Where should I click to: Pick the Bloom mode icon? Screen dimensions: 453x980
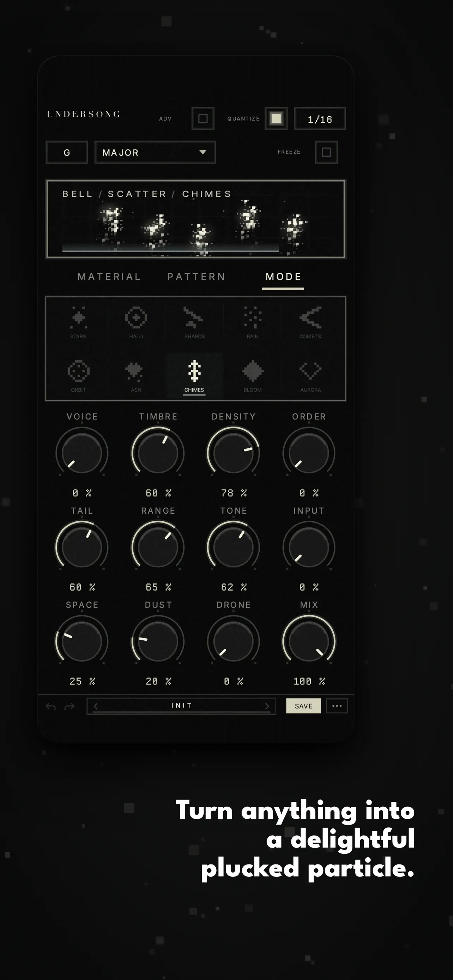[x=253, y=371]
